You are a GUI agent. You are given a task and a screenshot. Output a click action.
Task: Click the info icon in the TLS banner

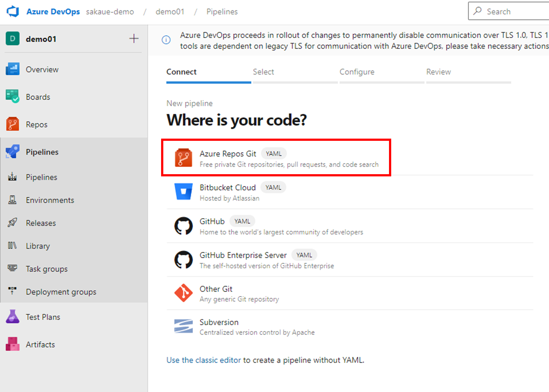[166, 40]
